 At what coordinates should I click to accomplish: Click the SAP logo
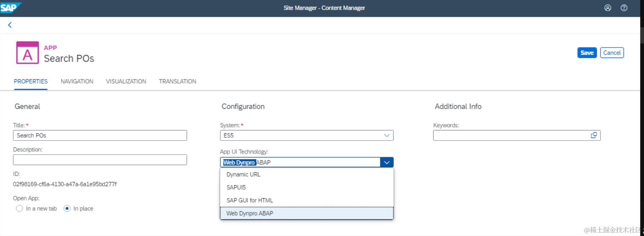(10, 8)
